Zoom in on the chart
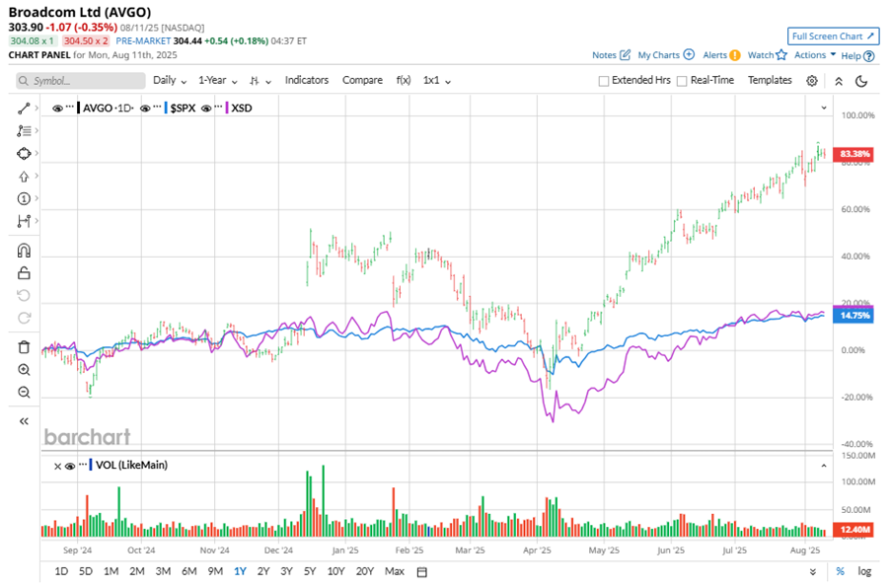 [24, 370]
